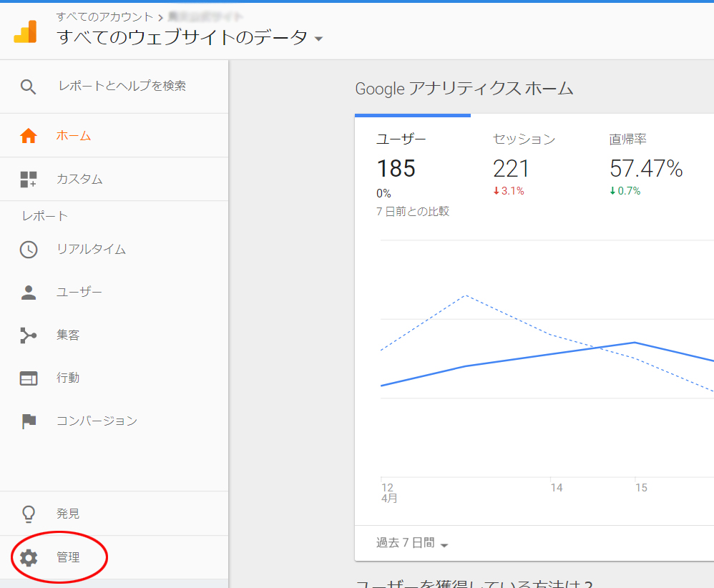Open the リアルタイム report
Screen dimensions: 714x588
tap(114, 250)
